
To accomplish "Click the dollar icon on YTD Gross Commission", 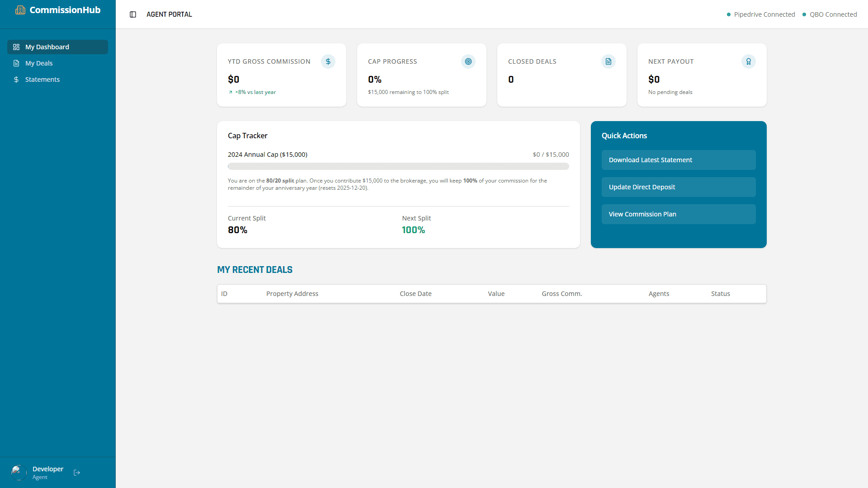I will click(328, 61).
